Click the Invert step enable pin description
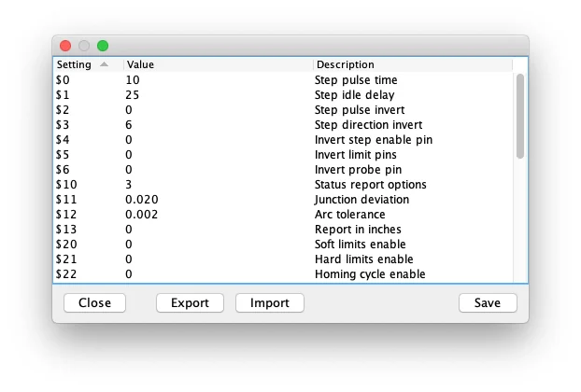Screen dimensions: 581x392 tap(374, 140)
